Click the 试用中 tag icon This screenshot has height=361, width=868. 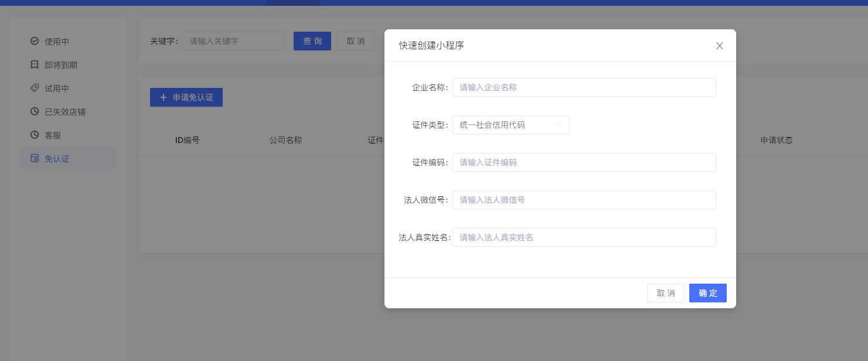click(x=35, y=88)
